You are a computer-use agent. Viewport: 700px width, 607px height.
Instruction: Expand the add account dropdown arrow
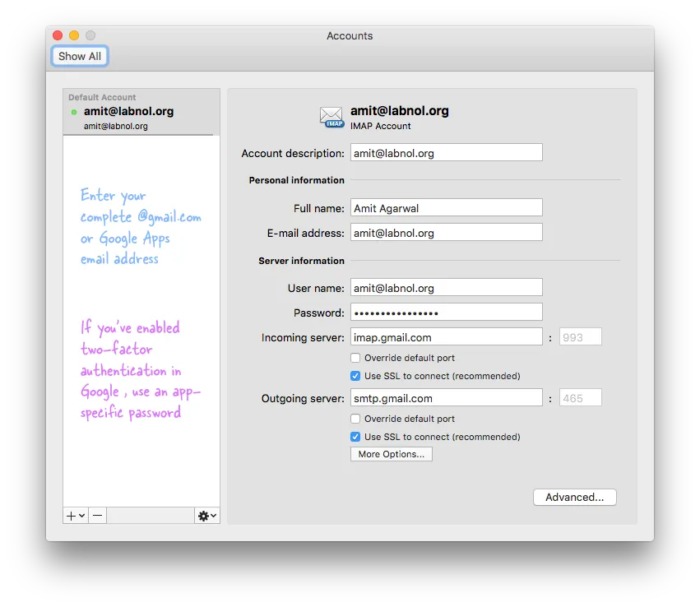click(81, 515)
